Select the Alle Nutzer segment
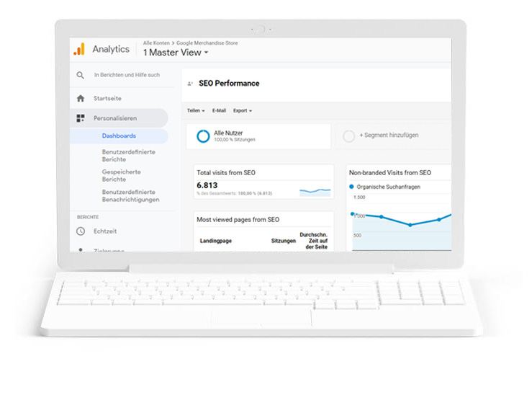 (x=258, y=136)
